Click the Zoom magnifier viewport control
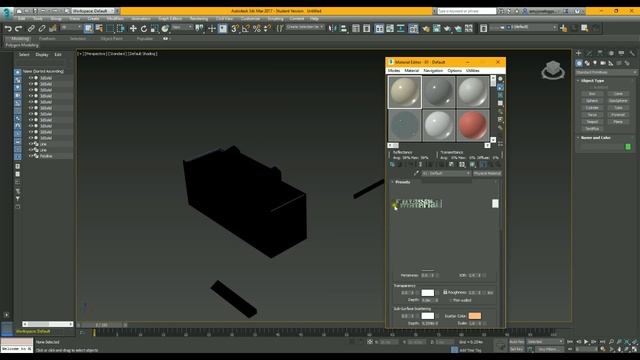 click(611, 342)
